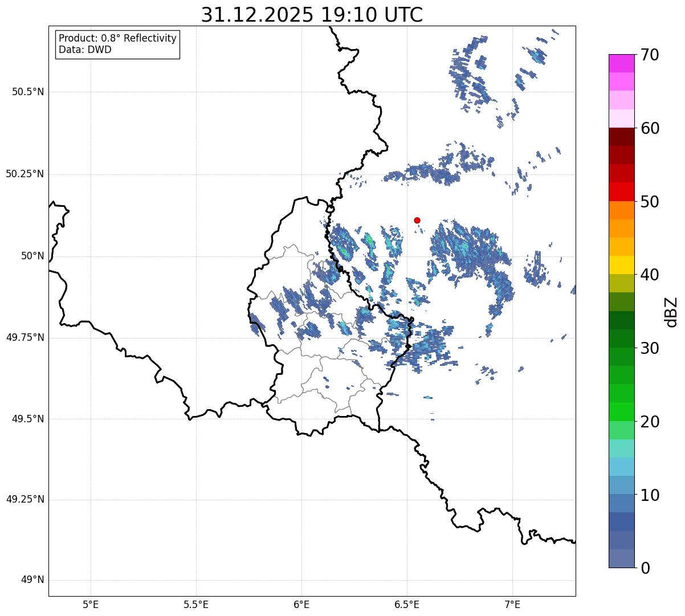Click the 49°N latitude tick label

32,580
